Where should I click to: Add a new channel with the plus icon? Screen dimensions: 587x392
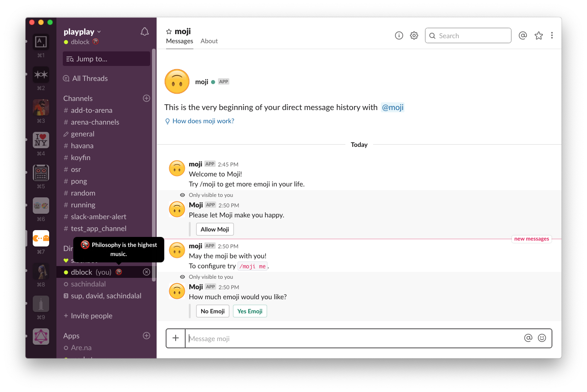(147, 98)
